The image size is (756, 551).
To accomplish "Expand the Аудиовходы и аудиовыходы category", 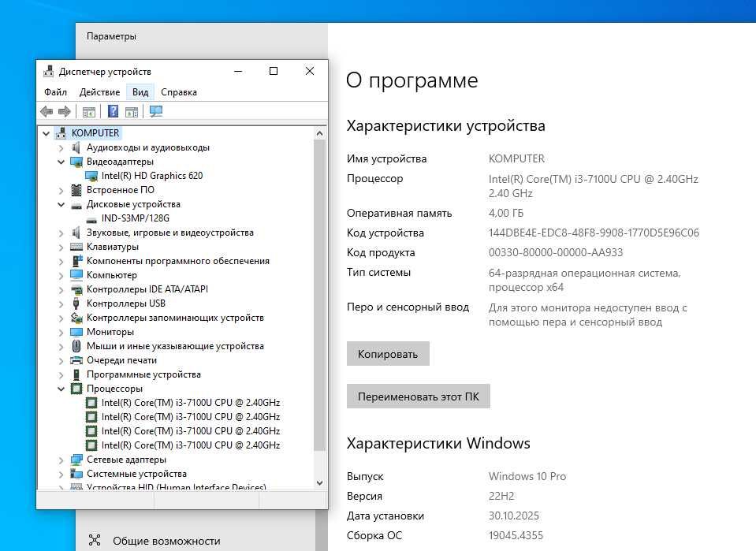I will [x=61, y=148].
